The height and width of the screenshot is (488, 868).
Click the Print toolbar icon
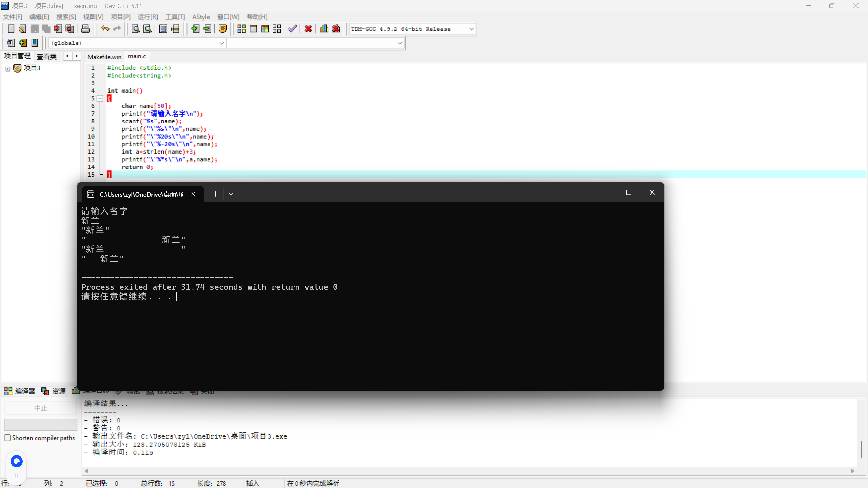(x=85, y=29)
